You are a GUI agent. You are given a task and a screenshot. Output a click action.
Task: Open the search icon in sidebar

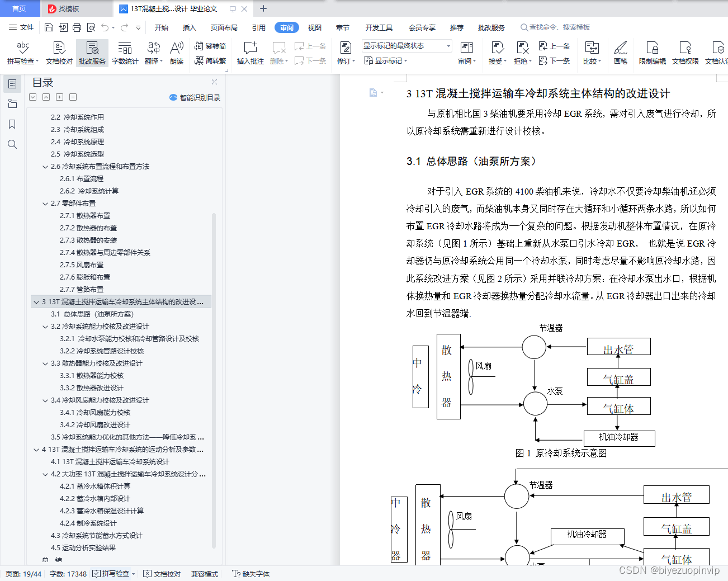click(x=12, y=144)
